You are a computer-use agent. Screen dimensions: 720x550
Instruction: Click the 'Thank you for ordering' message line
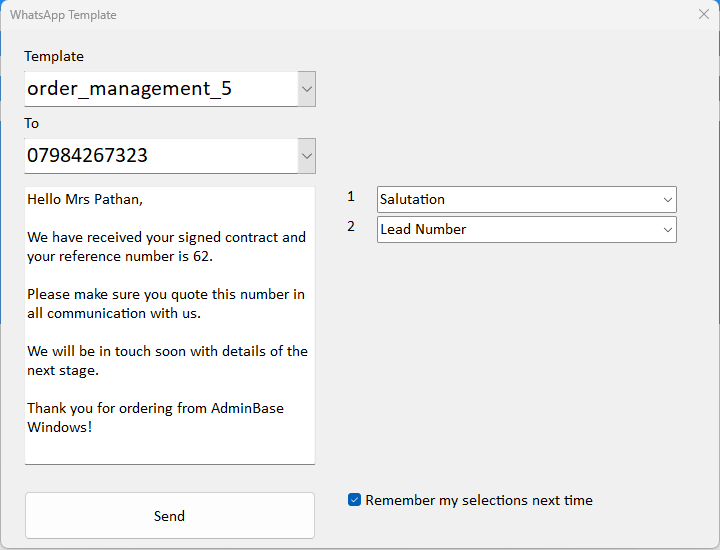pyautogui.click(x=155, y=408)
